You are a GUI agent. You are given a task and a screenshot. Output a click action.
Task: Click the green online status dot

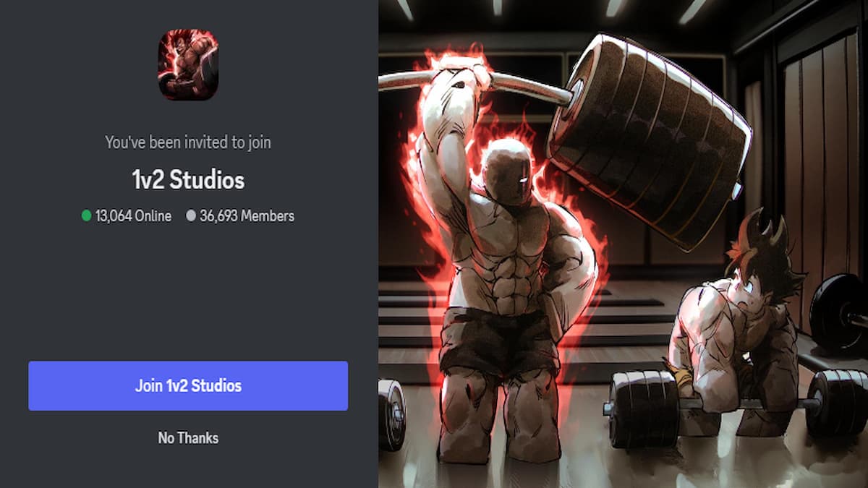(87, 215)
